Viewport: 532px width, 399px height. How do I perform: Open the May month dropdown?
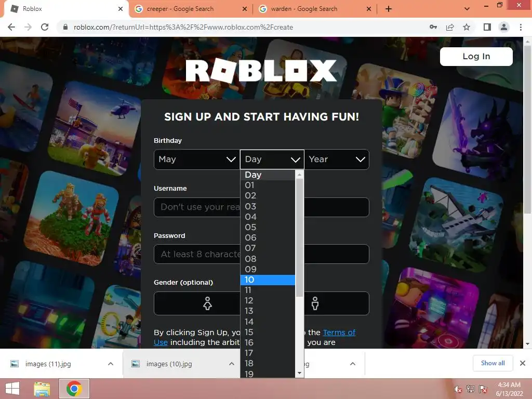pyautogui.click(x=197, y=159)
